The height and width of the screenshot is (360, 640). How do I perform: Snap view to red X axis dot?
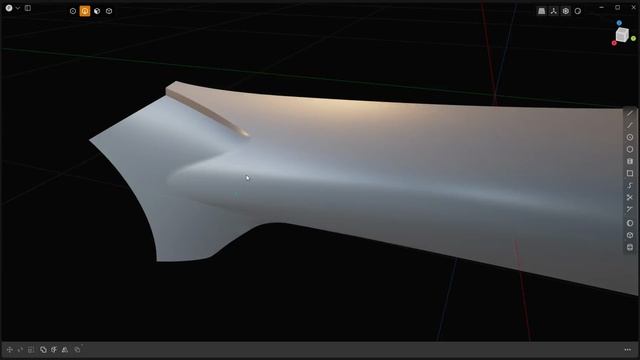pos(614,43)
